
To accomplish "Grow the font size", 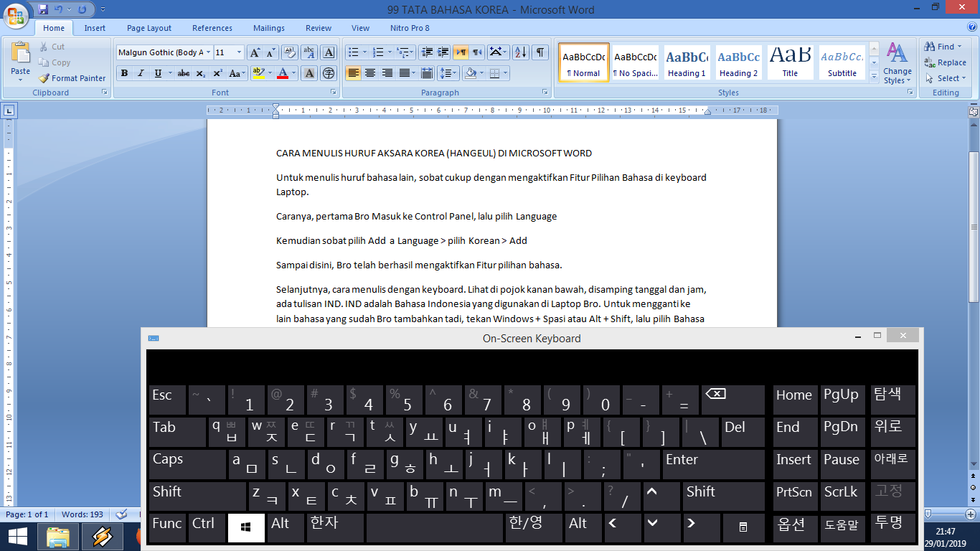I will point(255,52).
